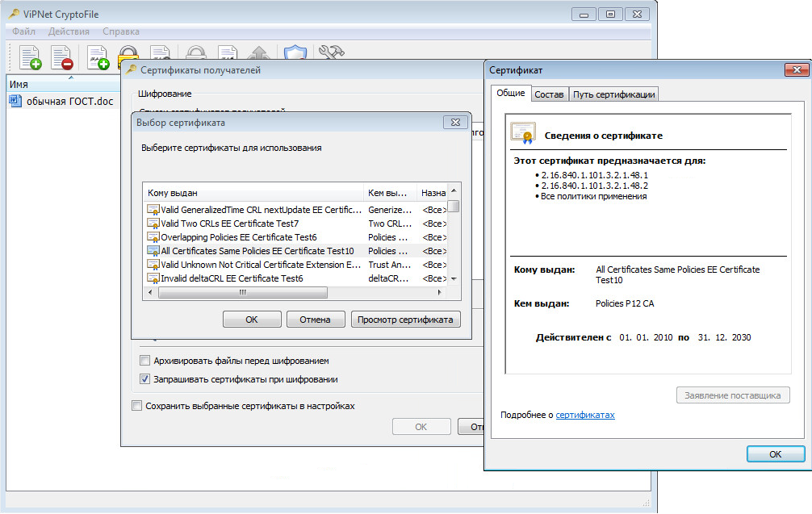This screenshot has width=812, height=514.
Task: Open the Справка menu
Action: pos(120,31)
